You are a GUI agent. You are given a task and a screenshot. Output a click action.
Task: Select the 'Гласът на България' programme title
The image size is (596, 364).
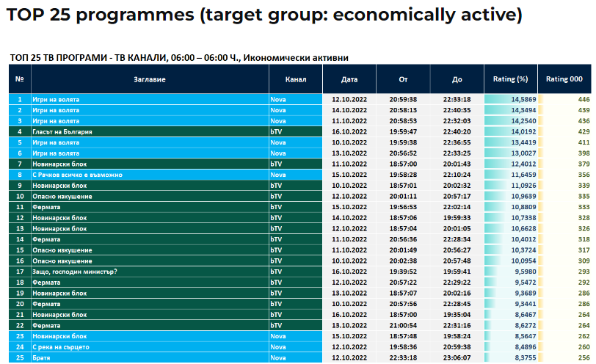[62, 131]
